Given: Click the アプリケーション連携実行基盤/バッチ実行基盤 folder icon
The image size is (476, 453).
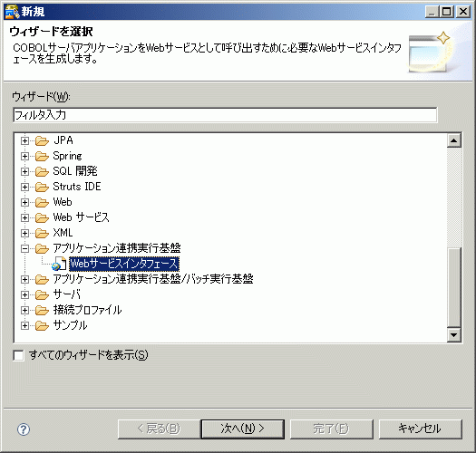Looking at the screenshot, I should pos(42,279).
